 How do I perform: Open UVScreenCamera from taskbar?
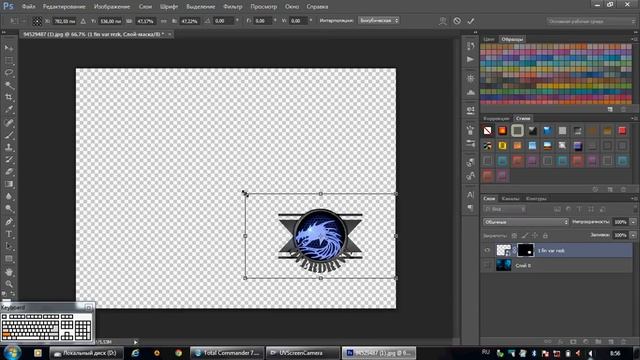click(x=302, y=353)
